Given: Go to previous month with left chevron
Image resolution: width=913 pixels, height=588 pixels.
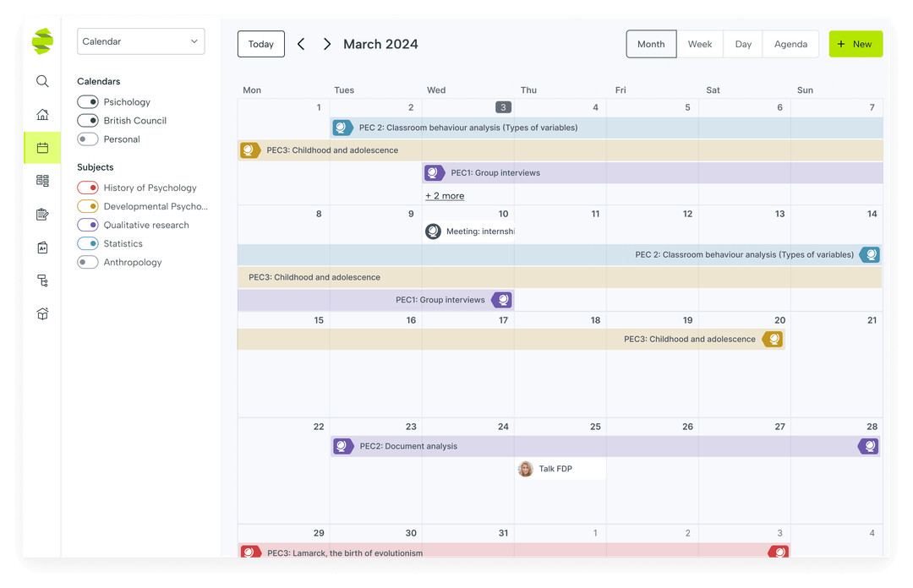Looking at the screenshot, I should click(301, 43).
